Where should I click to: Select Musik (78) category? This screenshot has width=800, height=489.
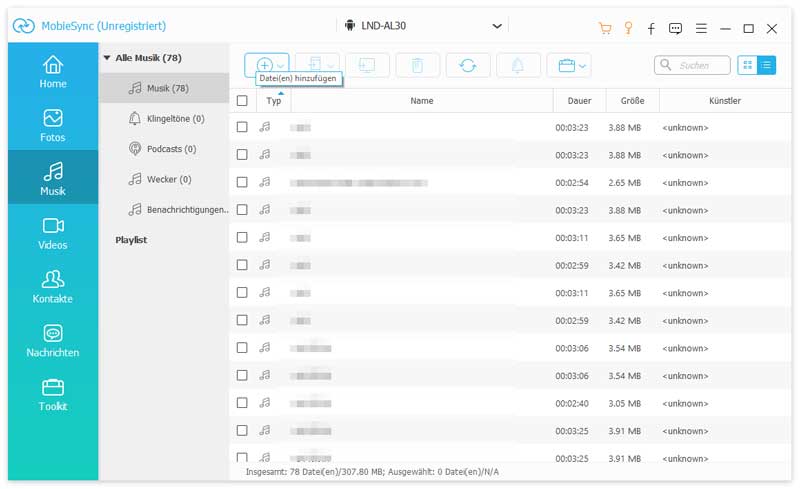(164, 88)
